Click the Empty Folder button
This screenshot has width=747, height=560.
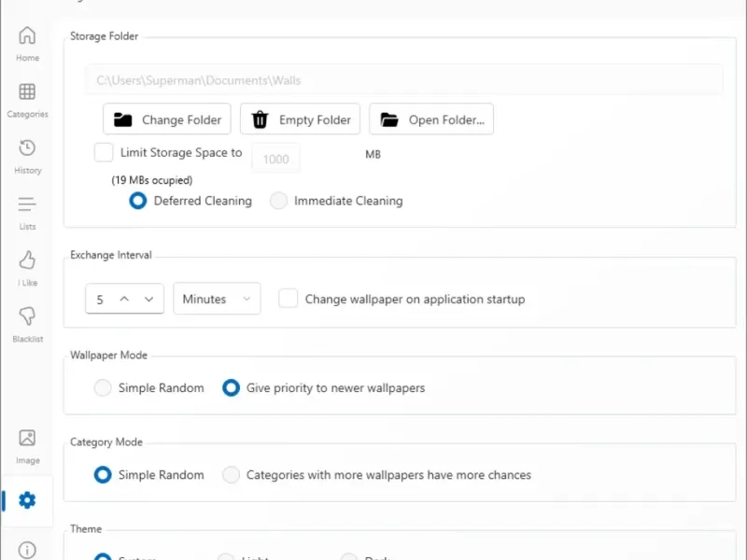pyautogui.click(x=301, y=119)
